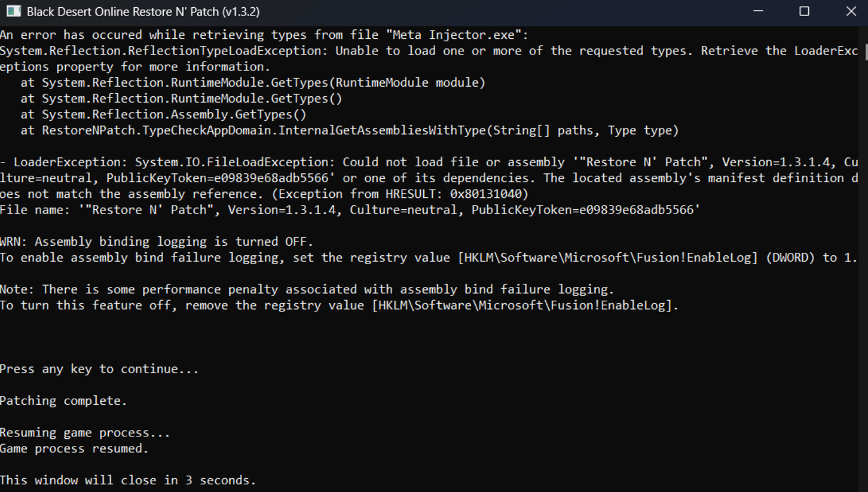Click the "File name:" line of the error
The image size is (868, 492).
click(x=350, y=210)
